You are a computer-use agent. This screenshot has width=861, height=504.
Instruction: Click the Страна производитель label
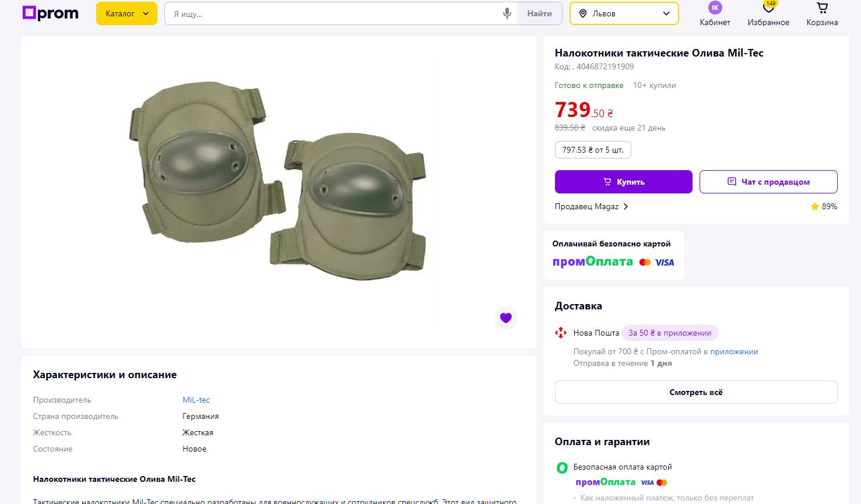coord(75,416)
